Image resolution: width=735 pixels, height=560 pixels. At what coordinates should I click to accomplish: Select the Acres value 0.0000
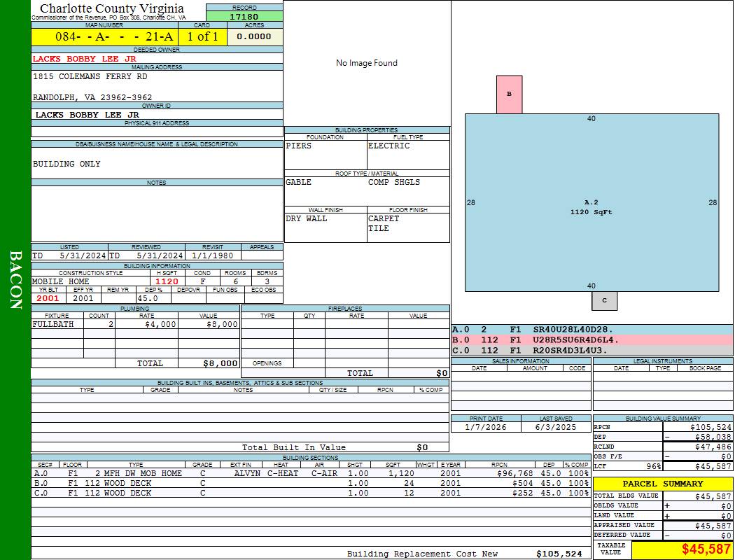253,36
